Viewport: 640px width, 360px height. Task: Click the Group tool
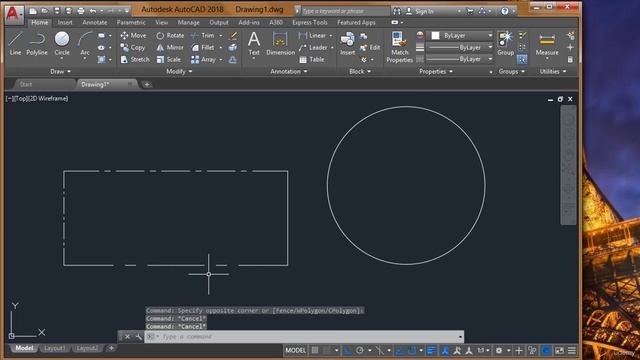point(505,43)
